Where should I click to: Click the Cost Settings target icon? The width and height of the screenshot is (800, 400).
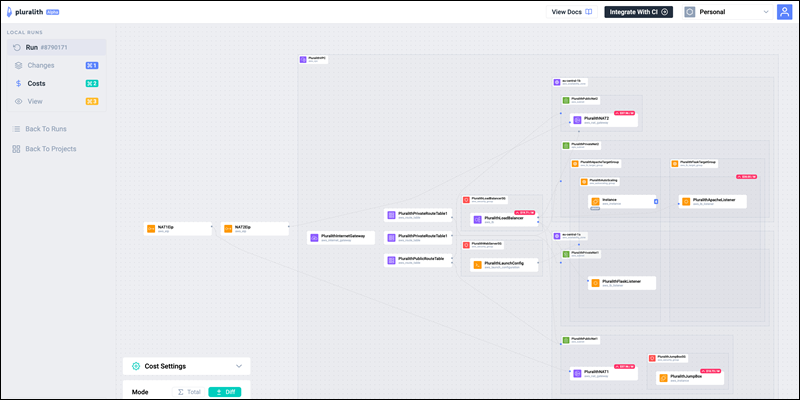pos(136,366)
